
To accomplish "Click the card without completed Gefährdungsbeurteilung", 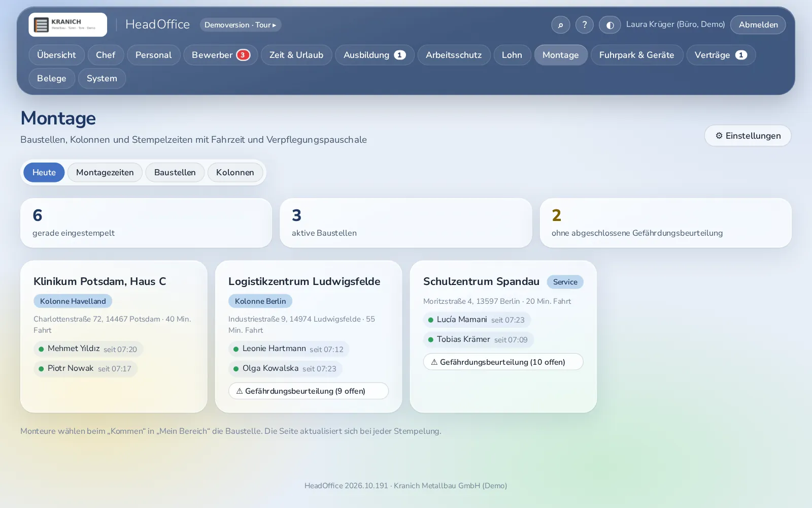I will (666, 223).
